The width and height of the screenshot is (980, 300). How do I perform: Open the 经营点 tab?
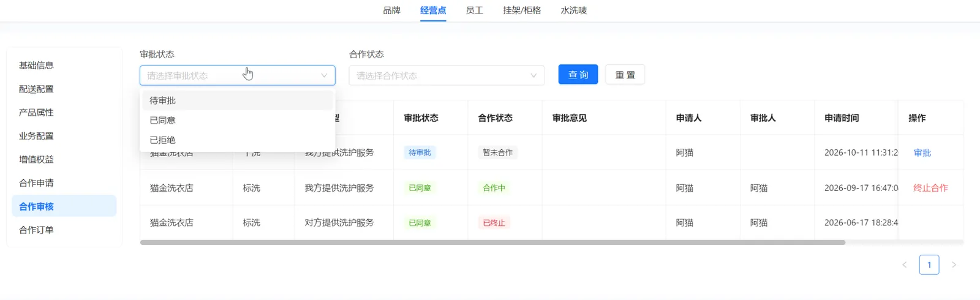click(433, 10)
